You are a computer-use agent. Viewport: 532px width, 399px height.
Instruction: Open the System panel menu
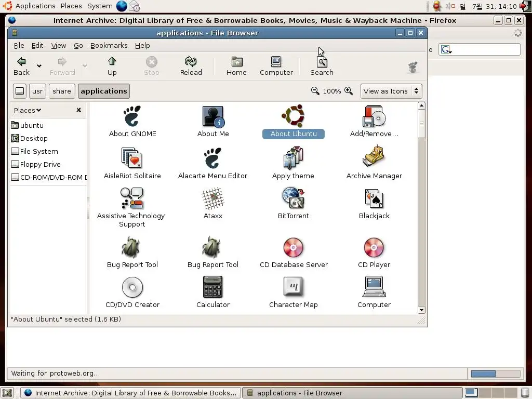click(100, 6)
